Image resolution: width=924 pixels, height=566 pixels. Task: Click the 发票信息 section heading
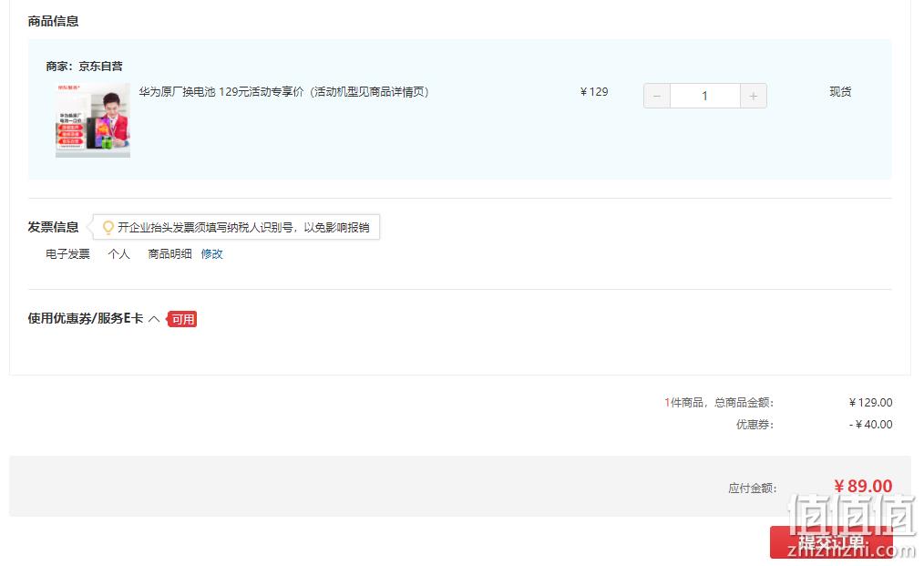pyautogui.click(x=53, y=227)
